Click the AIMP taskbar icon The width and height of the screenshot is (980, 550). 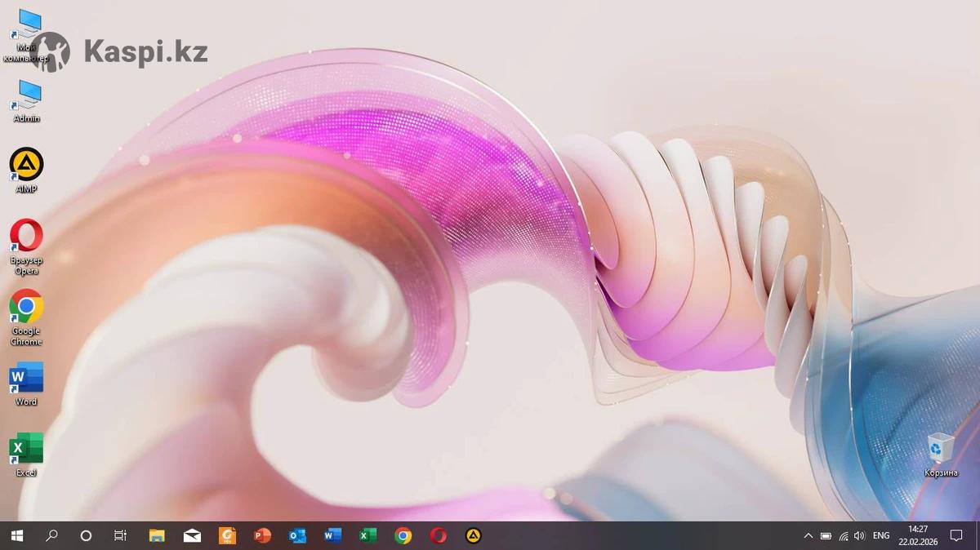tap(473, 536)
